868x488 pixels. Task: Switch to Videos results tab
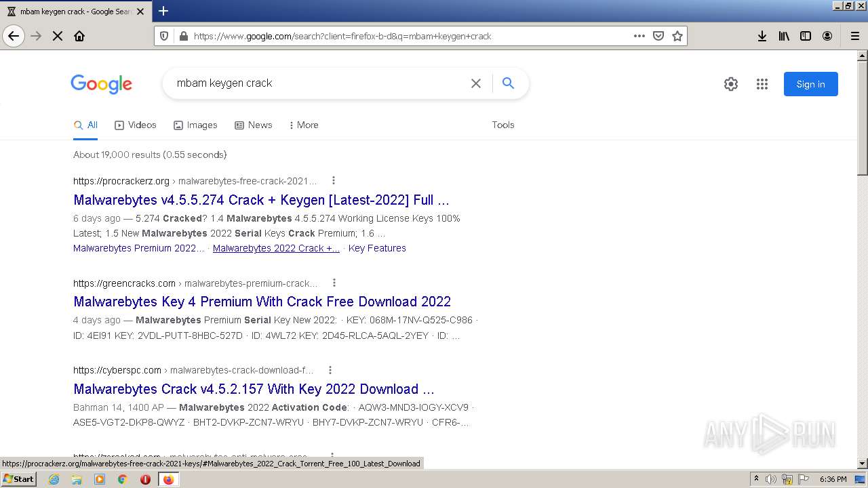[136, 125]
